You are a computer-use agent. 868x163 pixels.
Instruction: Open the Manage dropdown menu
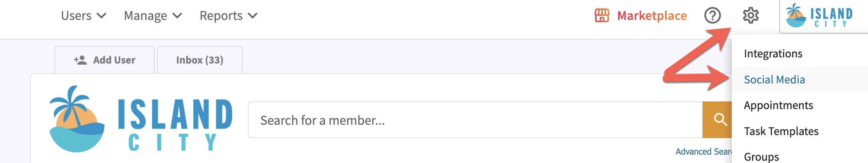pos(153,16)
